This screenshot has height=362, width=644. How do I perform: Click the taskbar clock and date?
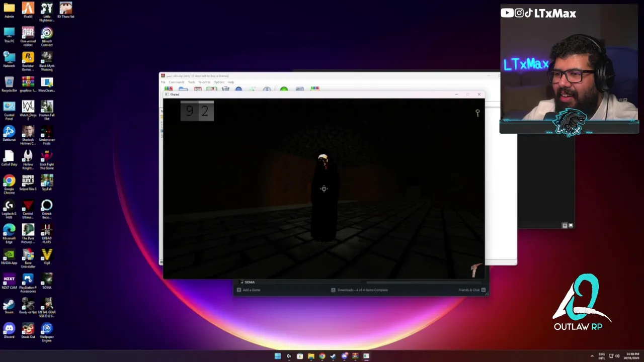[x=632, y=356]
